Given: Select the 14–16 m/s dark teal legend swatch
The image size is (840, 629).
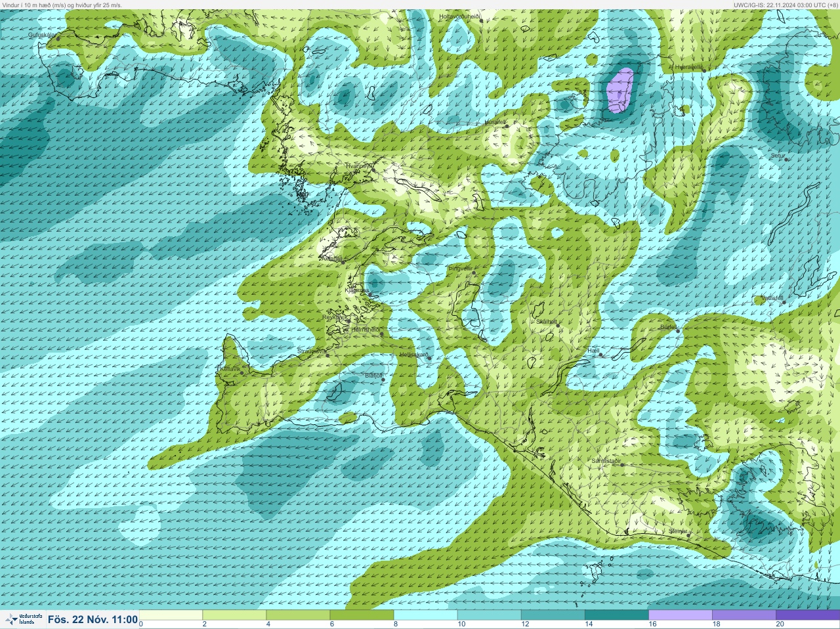Looking at the screenshot, I should point(616,615).
